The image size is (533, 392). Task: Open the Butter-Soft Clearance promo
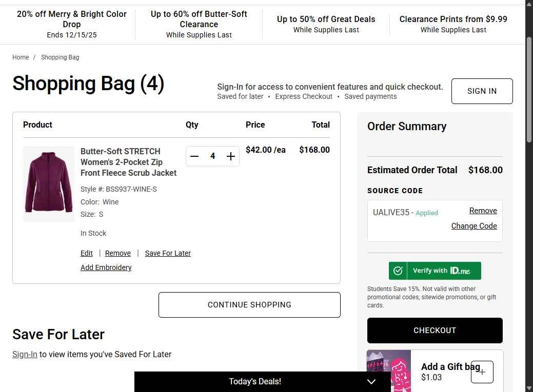tap(199, 24)
